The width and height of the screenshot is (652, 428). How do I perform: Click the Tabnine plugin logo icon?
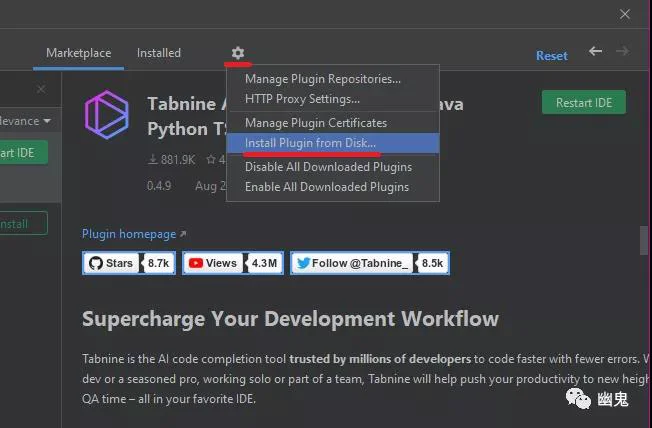(107, 115)
